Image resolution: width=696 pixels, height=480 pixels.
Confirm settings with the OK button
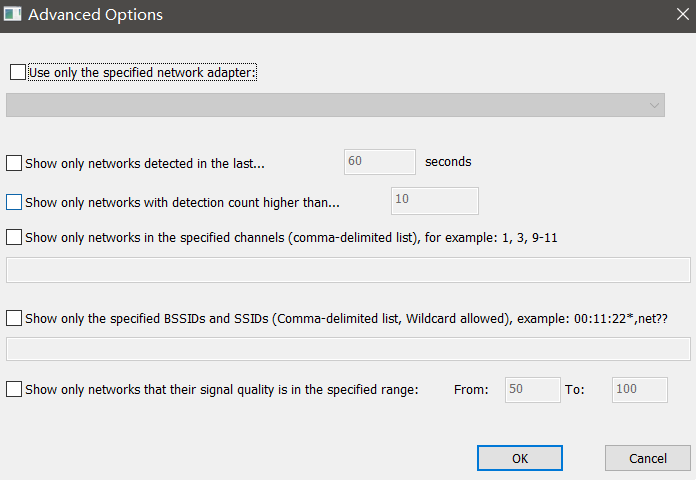click(x=520, y=458)
